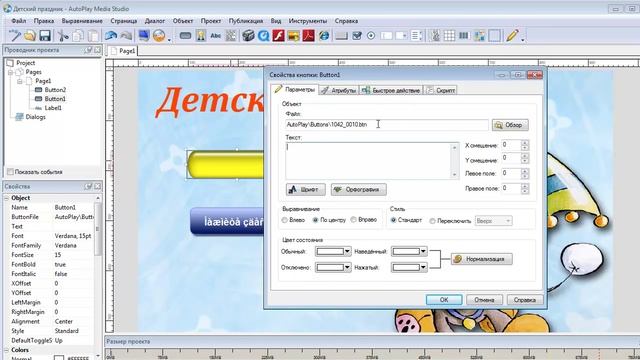Click the Обзор browse button

click(x=510, y=125)
